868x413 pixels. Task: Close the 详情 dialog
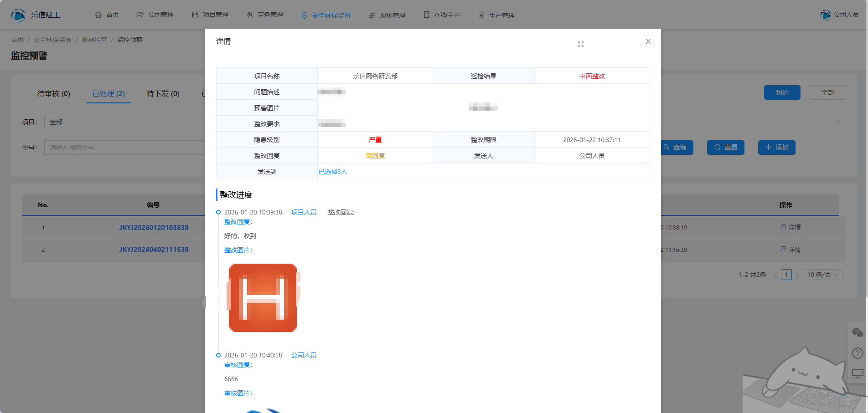(x=648, y=41)
